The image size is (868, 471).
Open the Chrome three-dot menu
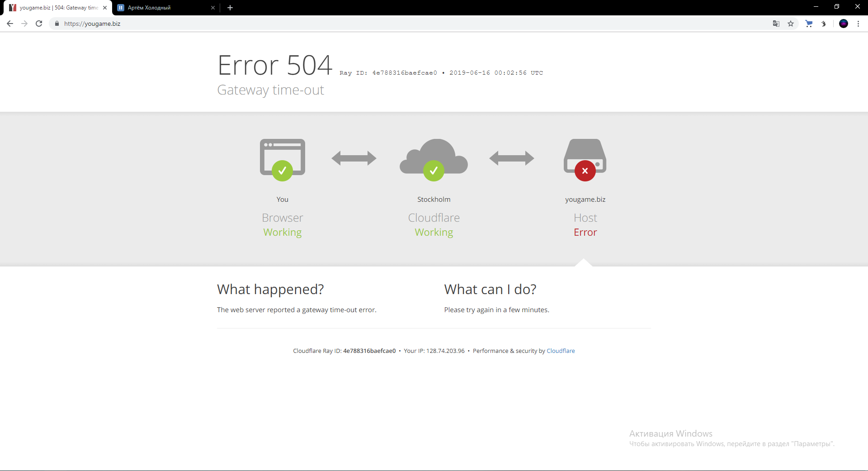pyautogui.click(x=858, y=24)
